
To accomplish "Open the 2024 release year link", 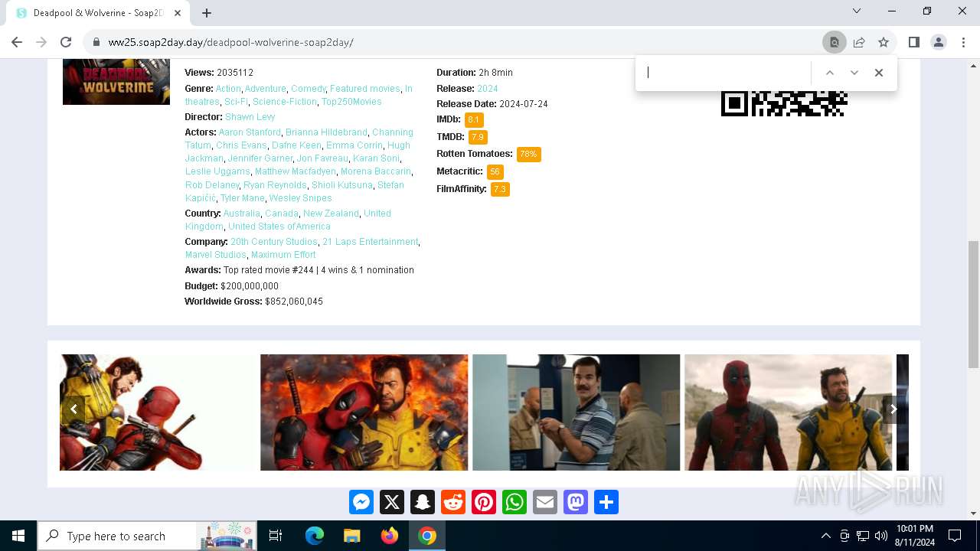I will [x=488, y=89].
